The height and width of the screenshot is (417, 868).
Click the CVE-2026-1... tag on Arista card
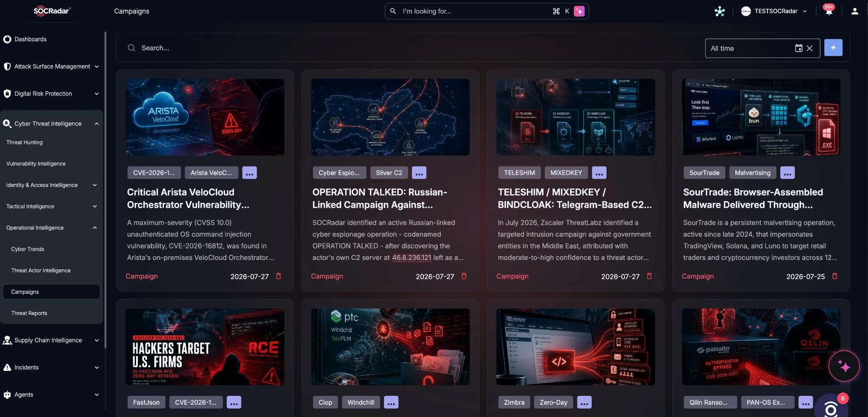(154, 173)
